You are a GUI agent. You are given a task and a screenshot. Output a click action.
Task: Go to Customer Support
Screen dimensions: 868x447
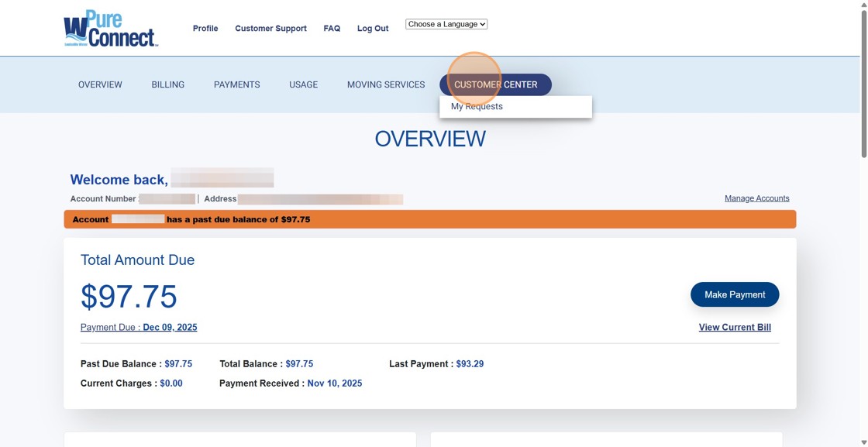pyautogui.click(x=270, y=29)
